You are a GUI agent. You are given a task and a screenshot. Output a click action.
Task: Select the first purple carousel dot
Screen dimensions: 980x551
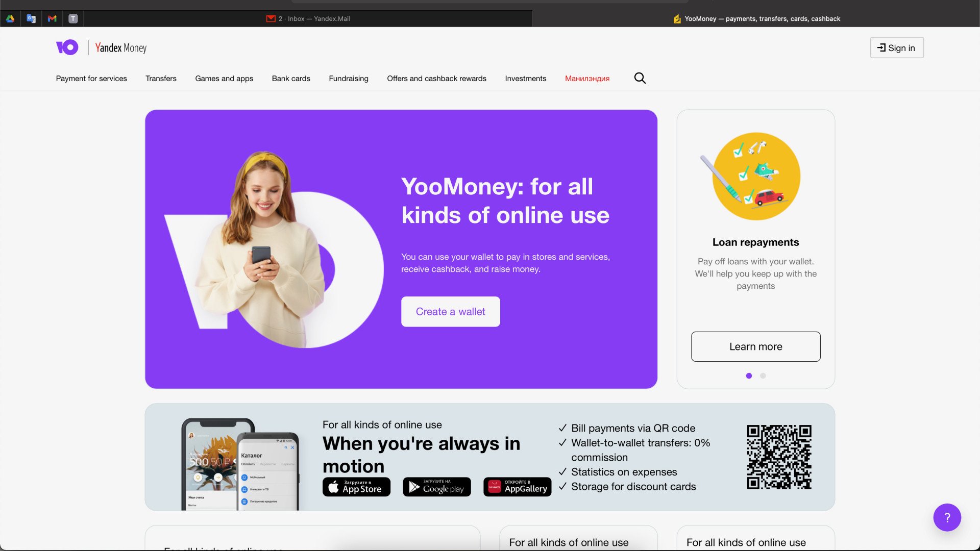coord(749,375)
